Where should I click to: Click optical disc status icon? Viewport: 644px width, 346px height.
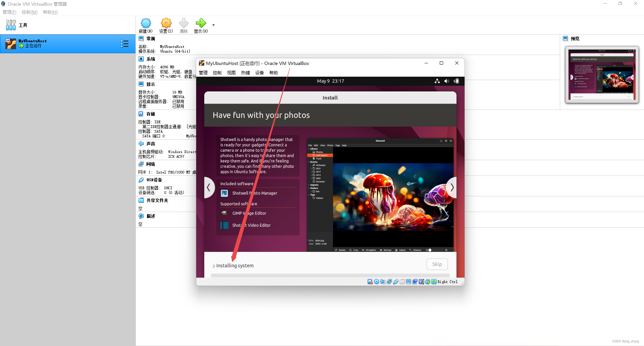tap(376, 282)
